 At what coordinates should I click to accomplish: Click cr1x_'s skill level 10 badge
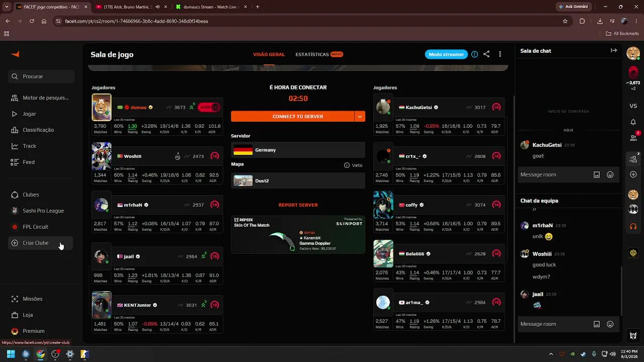[497, 156]
